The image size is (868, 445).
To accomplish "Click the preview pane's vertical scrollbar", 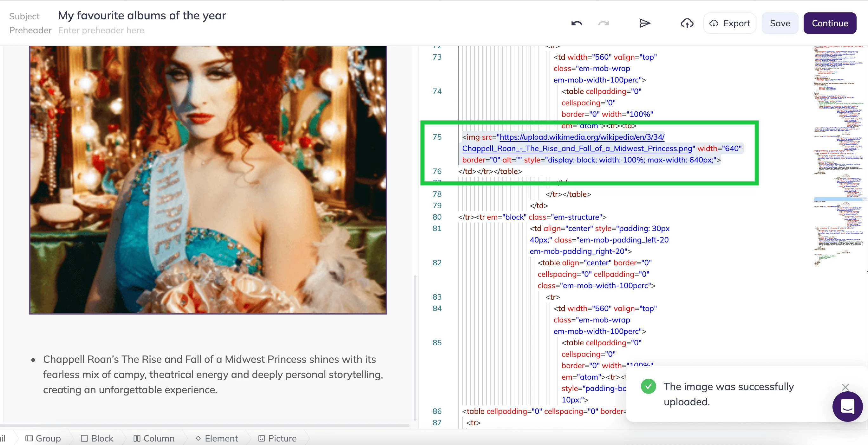I will click(x=415, y=347).
